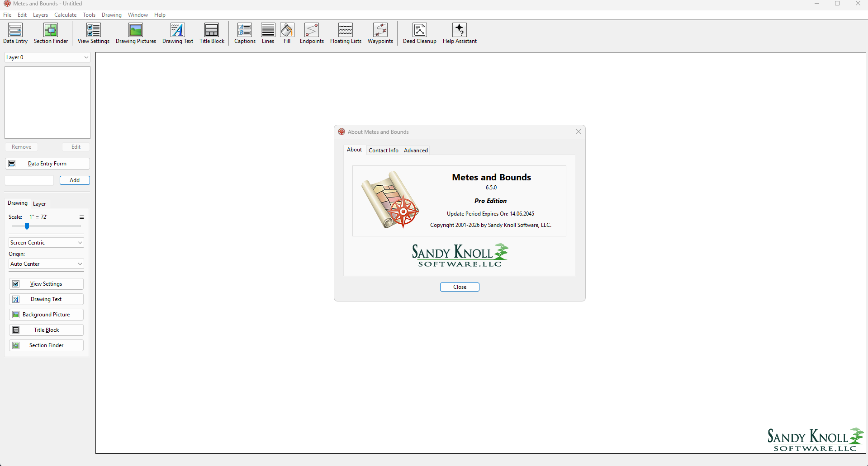Screen dimensions: 868x466
Task: Switch to the Advanced tab in About dialog
Action: [416, 151]
